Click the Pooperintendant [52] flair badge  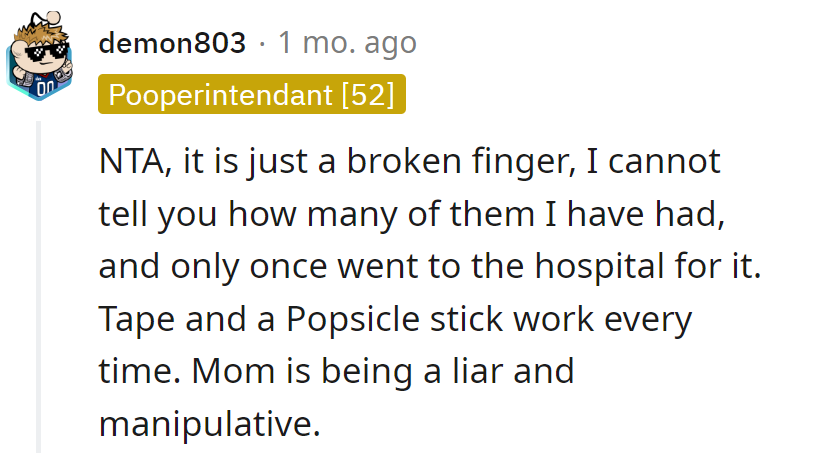point(252,95)
